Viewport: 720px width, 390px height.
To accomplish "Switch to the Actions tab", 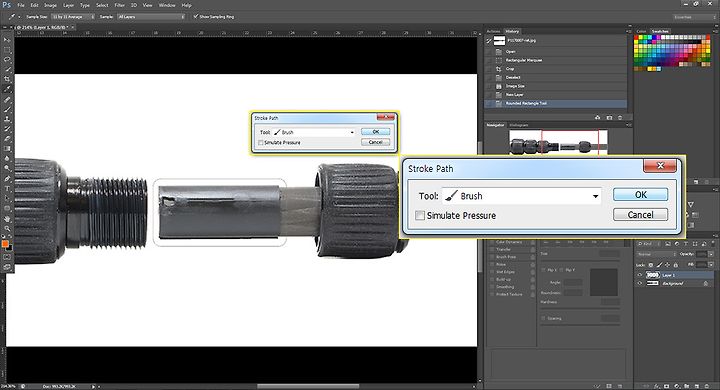I will pos(494,31).
